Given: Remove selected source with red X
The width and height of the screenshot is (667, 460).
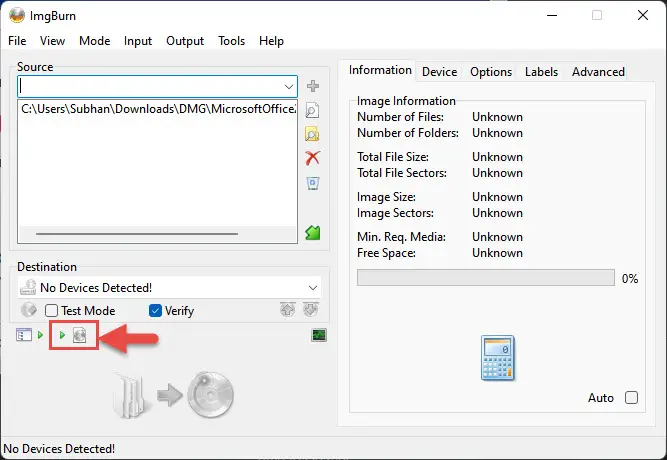Looking at the screenshot, I should pyautogui.click(x=313, y=158).
